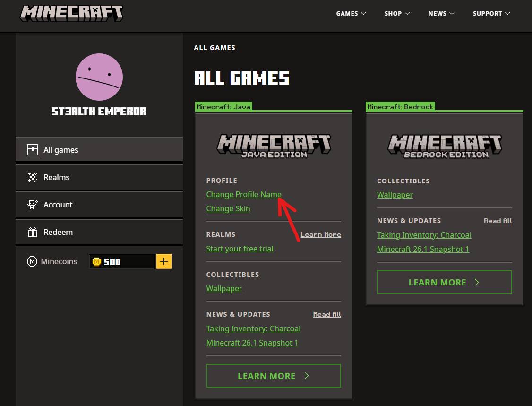Open Wallpaper link in Bedrock card

pyautogui.click(x=395, y=195)
